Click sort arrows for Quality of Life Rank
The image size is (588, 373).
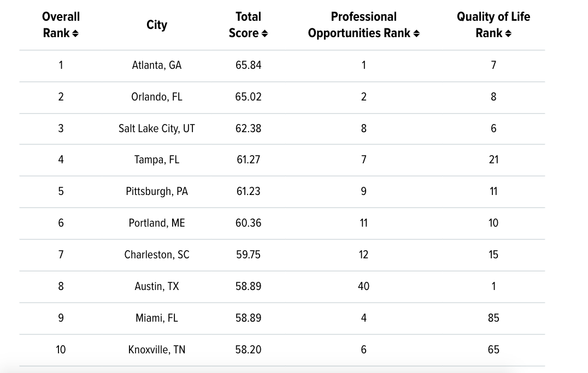tap(509, 34)
